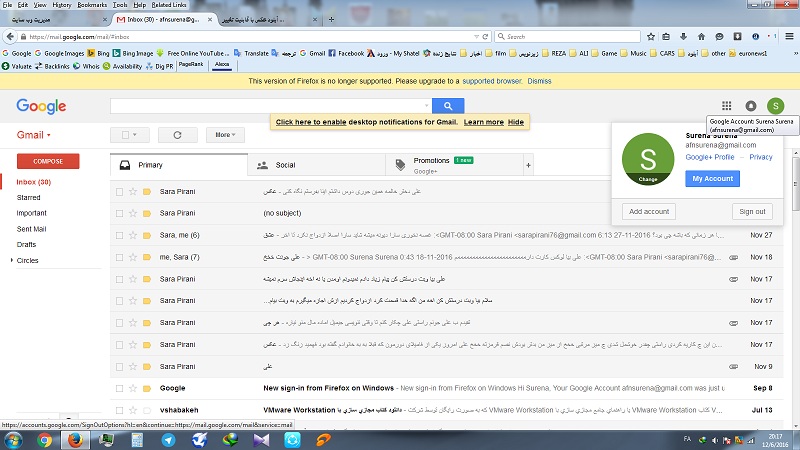Refresh the inbox with the reload icon

tap(178, 135)
